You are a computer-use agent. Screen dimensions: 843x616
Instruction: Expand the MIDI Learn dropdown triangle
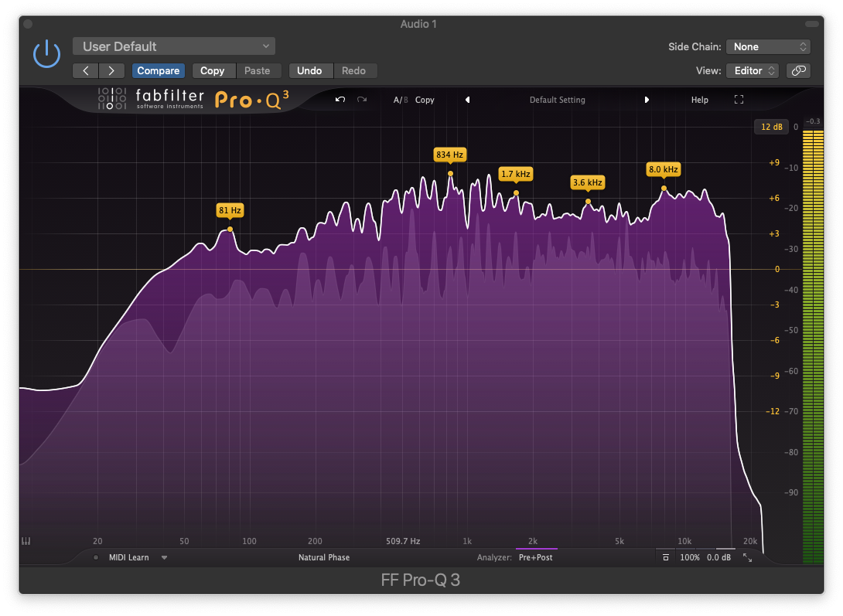pos(165,557)
